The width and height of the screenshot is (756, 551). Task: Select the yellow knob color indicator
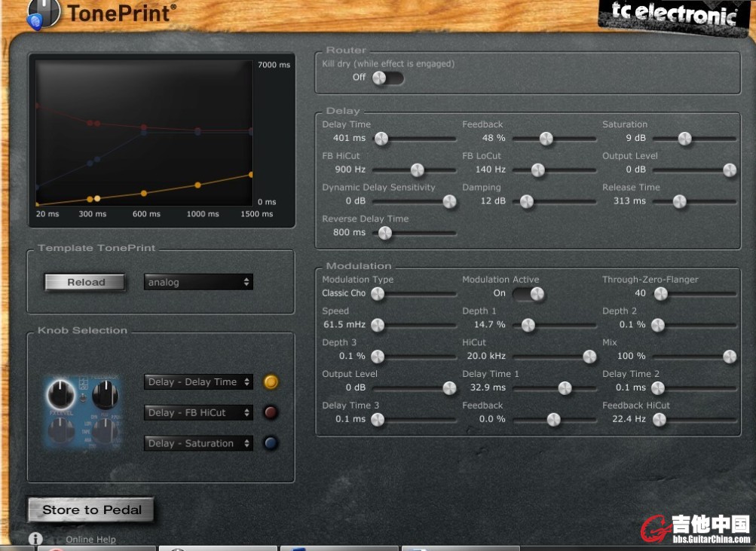pos(271,382)
